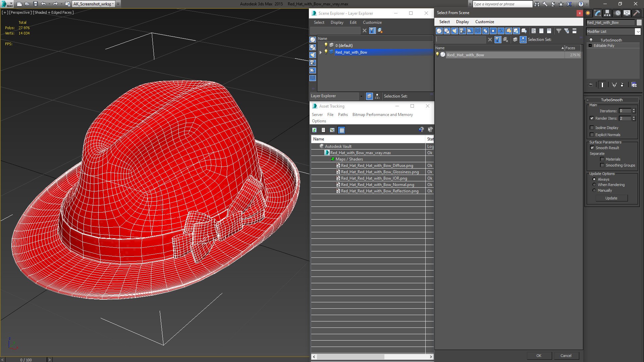The height and width of the screenshot is (362, 644).
Task: Open the viewport [+] general menu
Action: click(x=5, y=12)
